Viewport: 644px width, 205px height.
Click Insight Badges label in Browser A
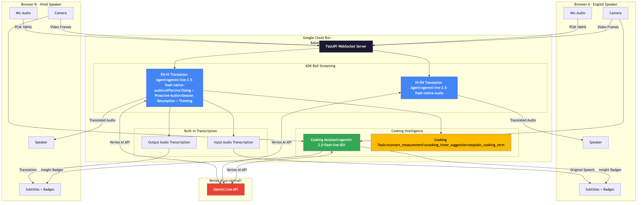(610, 170)
